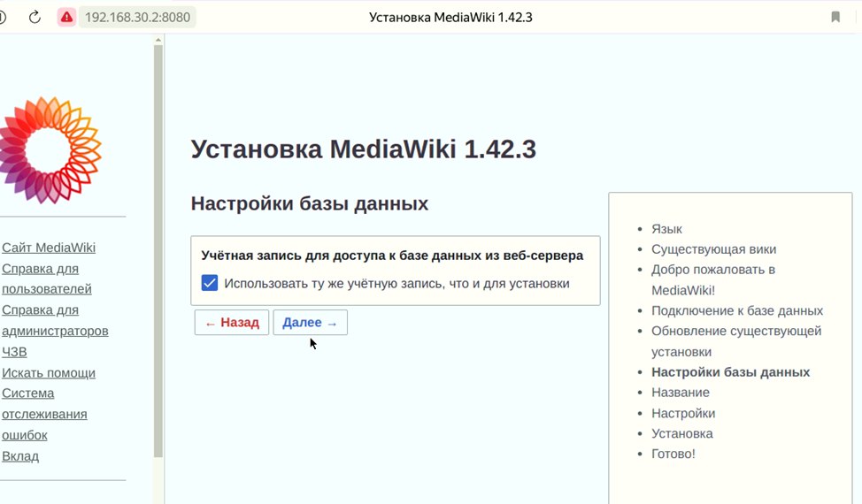Click the Язык step in progress list
The height and width of the screenshot is (504, 862).
pos(666,229)
